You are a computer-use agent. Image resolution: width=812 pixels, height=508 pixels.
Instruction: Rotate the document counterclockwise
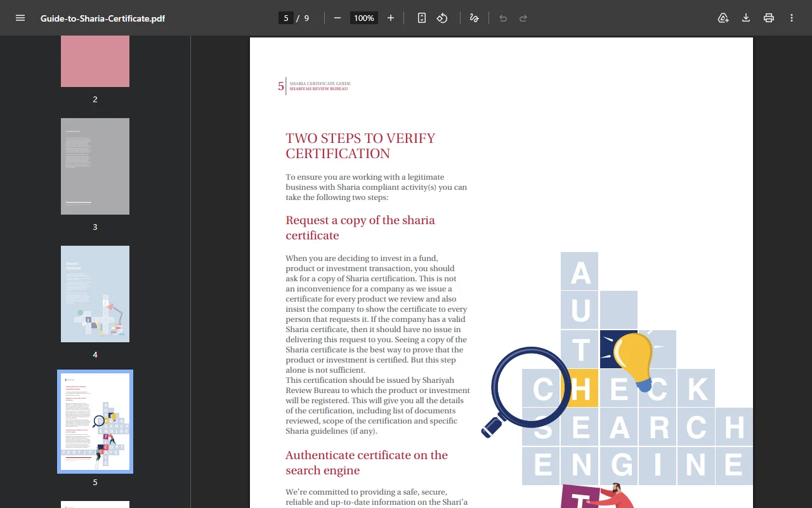point(442,18)
